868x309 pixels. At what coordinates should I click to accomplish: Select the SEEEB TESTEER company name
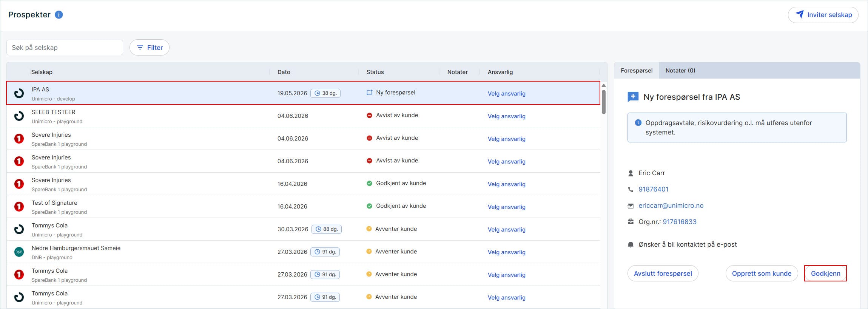tap(53, 112)
